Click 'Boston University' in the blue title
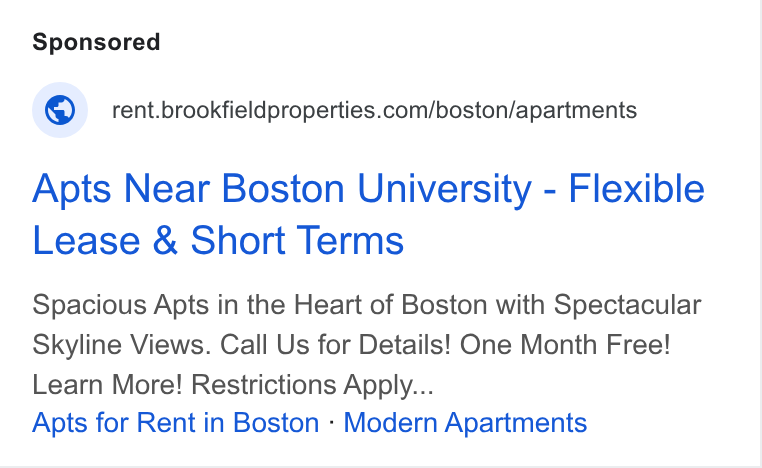Screen dimensions: 762x468 pos(377,189)
